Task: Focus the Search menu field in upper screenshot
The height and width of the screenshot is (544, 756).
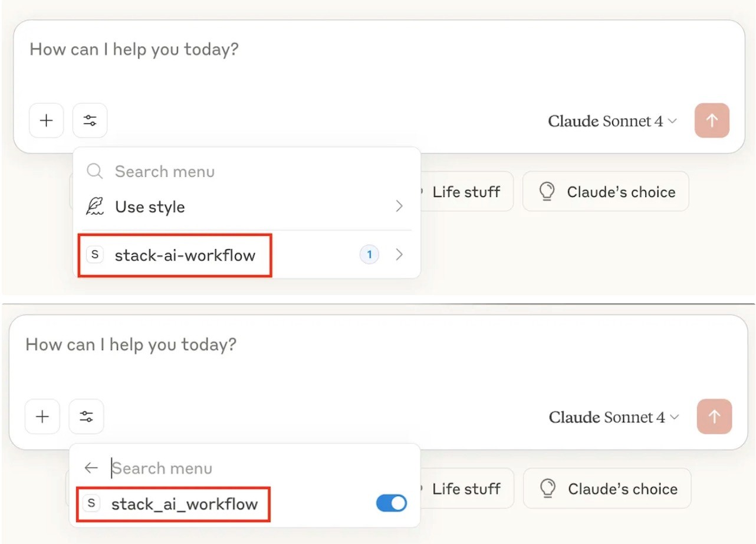Action: coord(248,172)
